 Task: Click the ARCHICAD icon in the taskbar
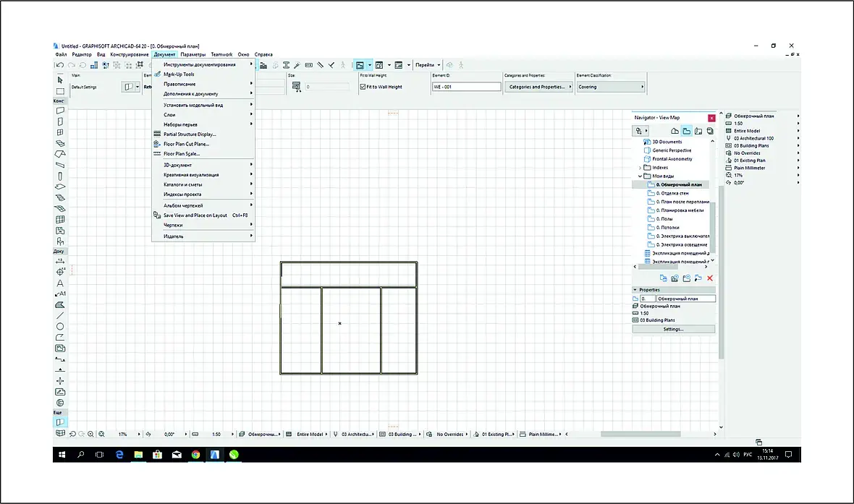(215, 455)
